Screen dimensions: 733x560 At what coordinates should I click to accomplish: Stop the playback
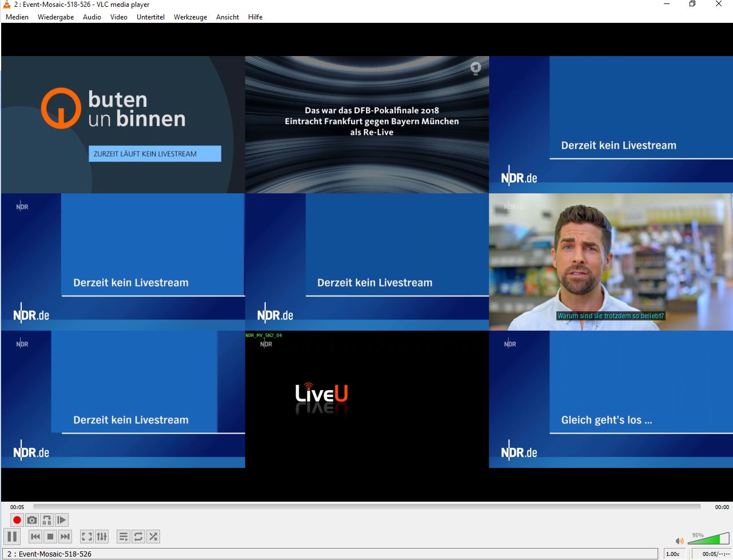tap(50, 537)
